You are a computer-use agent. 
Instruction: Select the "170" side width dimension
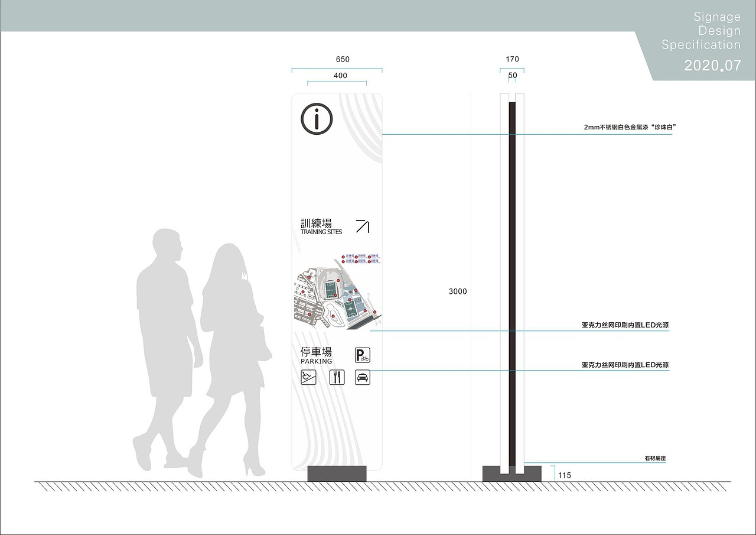(512, 59)
